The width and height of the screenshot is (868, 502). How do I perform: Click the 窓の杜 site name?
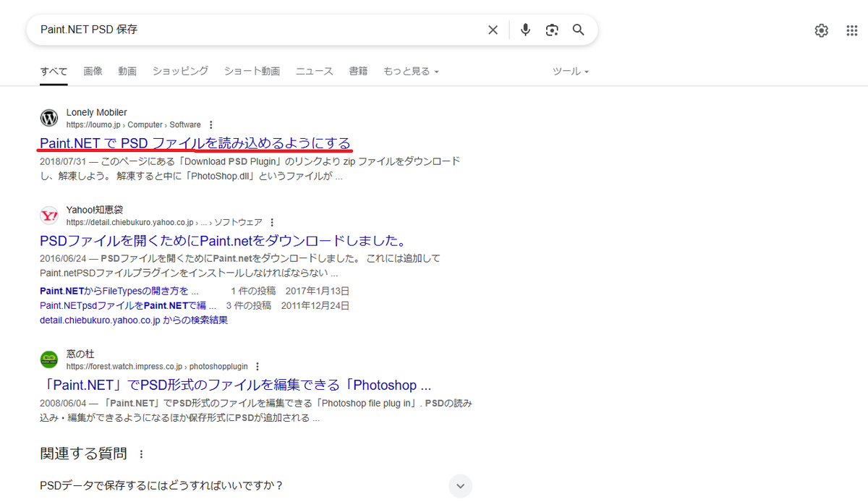[x=80, y=354]
